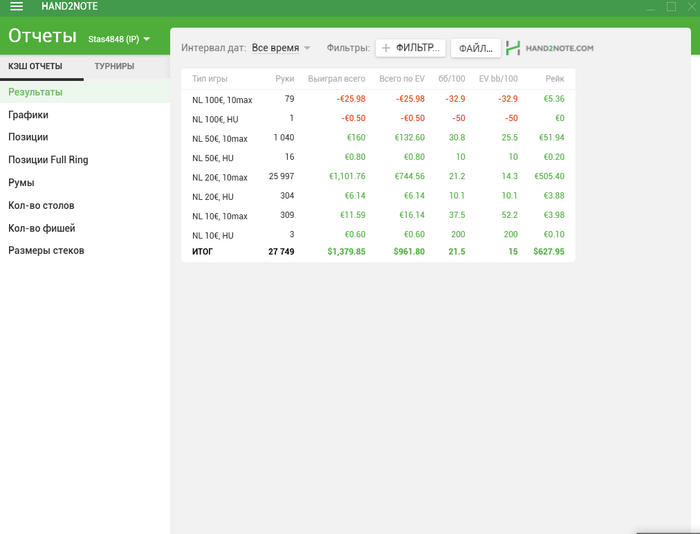Open the Позиции report
The height and width of the screenshot is (534, 700).
click(x=28, y=137)
